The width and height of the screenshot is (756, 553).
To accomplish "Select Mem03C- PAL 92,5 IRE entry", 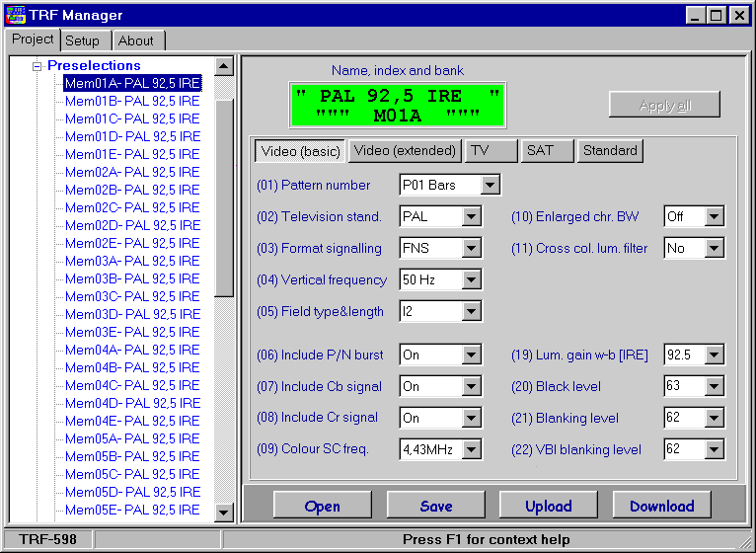I will point(132,296).
